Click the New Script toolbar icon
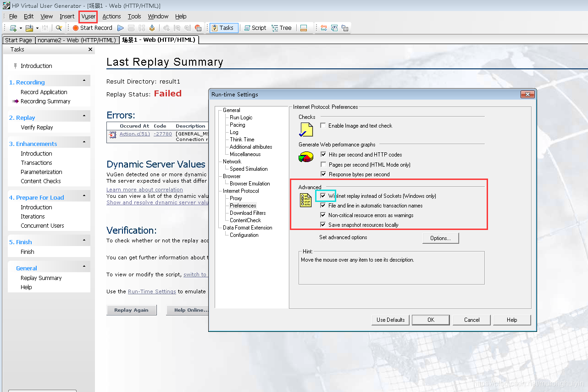Screen dimensions: 588x392 coord(13,28)
